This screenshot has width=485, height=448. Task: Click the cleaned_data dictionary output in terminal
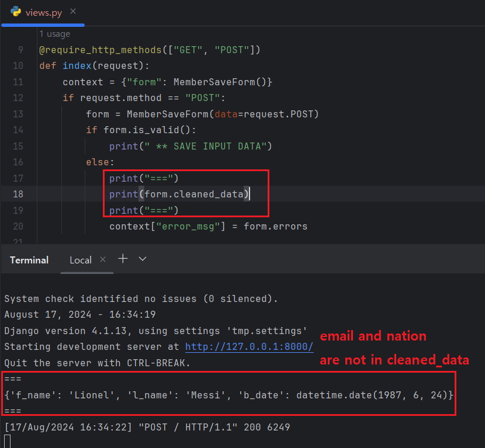click(228, 395)
